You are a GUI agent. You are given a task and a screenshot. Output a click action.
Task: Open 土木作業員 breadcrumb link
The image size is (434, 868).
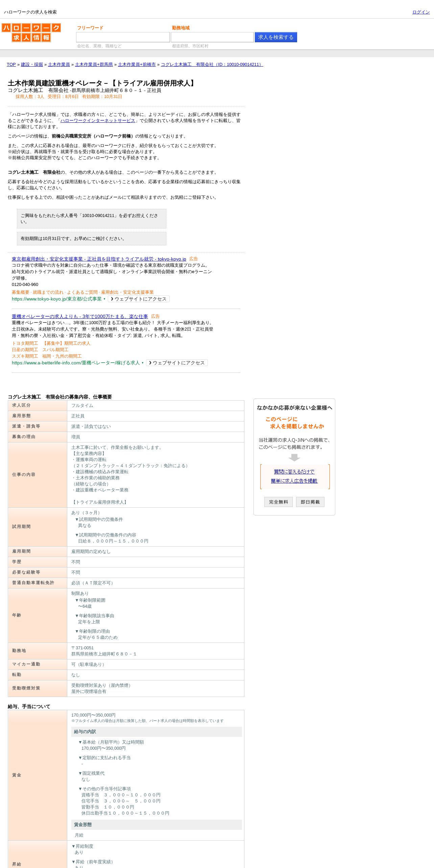click(x=59, y=65)
